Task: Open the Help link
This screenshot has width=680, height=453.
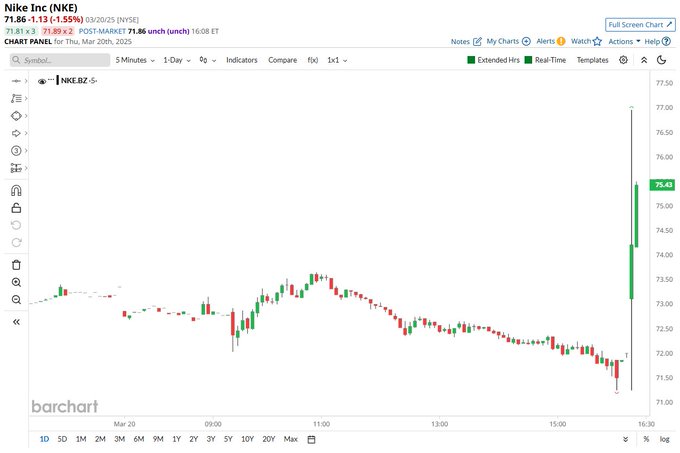Action: [x=657, y=42]
